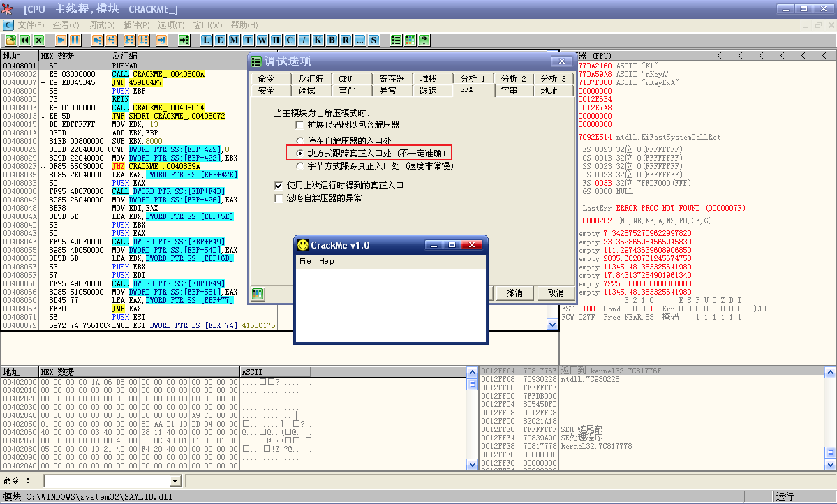Open the Memory map via the M icon
The image size is (837, 504).
click(x=234, y=40)
